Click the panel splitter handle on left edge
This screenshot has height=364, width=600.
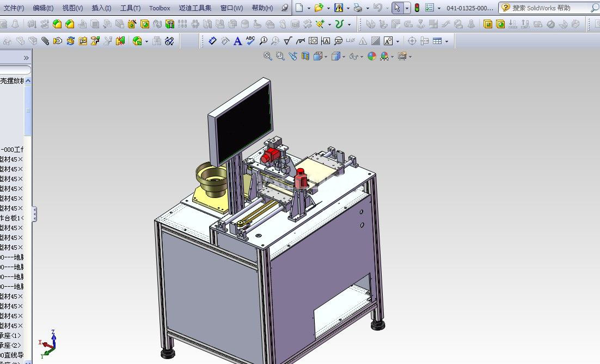click(34, 214)
